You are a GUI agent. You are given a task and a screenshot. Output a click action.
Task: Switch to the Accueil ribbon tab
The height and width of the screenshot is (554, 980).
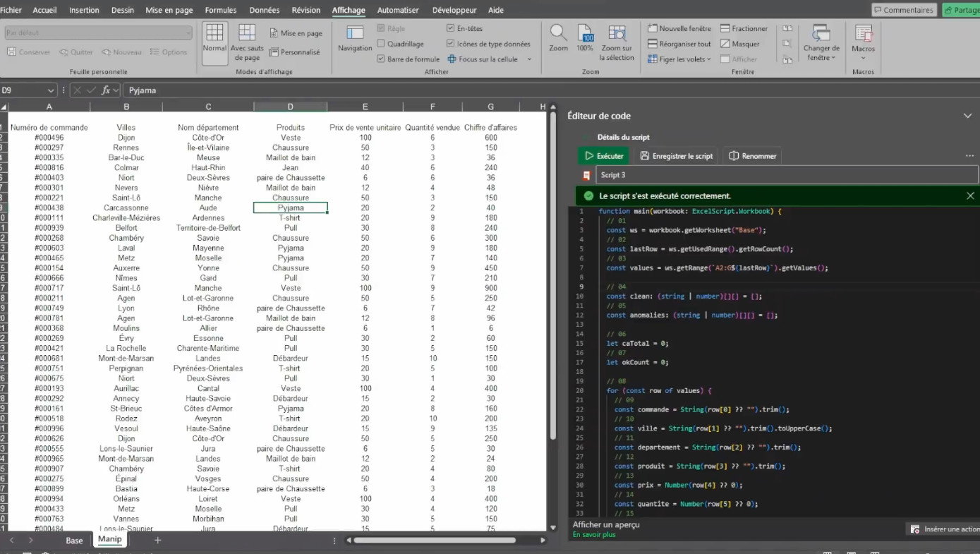pyautogui.click(x=44, y=10)
